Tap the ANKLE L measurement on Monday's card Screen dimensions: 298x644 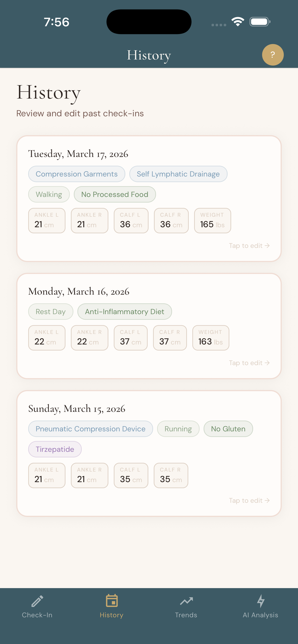[x=47, y=338]
